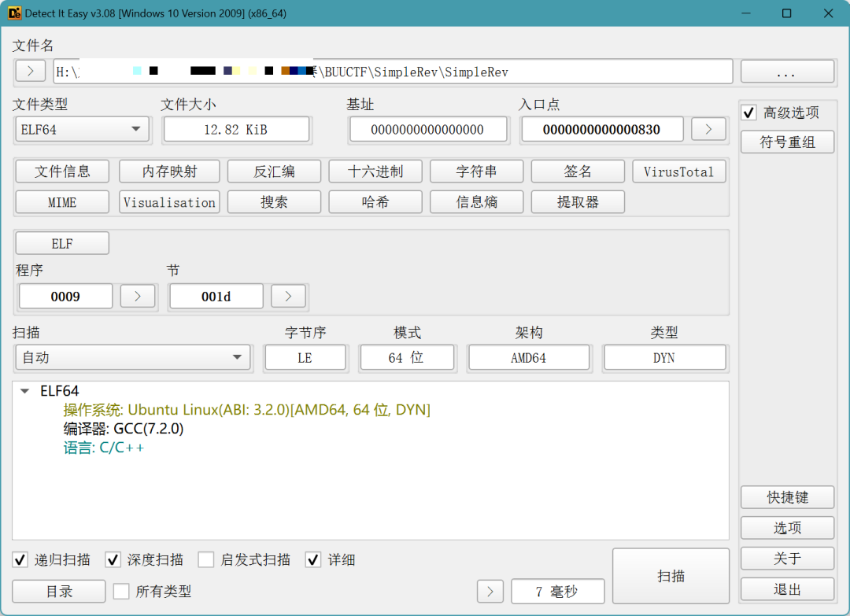Click the 入口点 0000000000000830 field

(602, 130)
